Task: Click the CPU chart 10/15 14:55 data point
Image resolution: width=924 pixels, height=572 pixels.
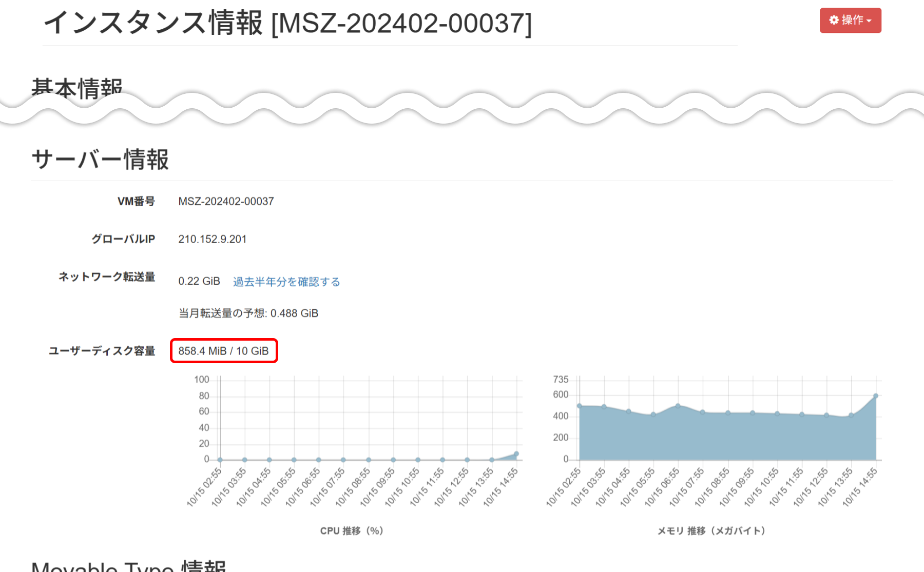Action: (516, 454)
